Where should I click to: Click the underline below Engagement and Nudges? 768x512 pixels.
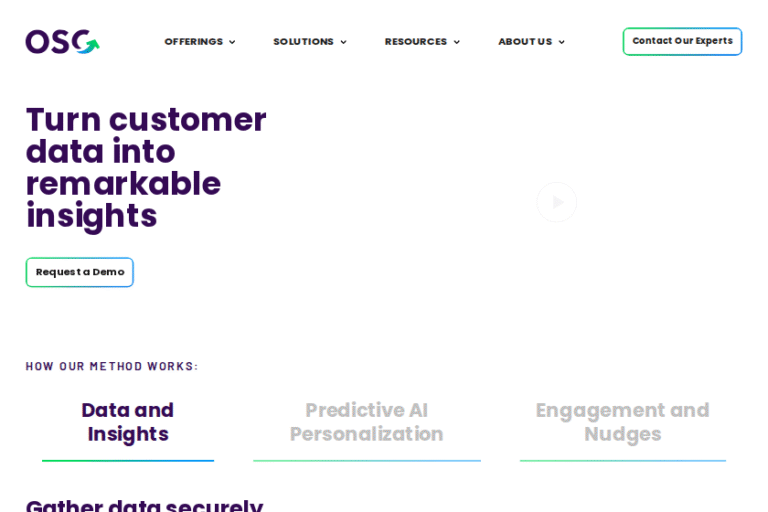622,461
